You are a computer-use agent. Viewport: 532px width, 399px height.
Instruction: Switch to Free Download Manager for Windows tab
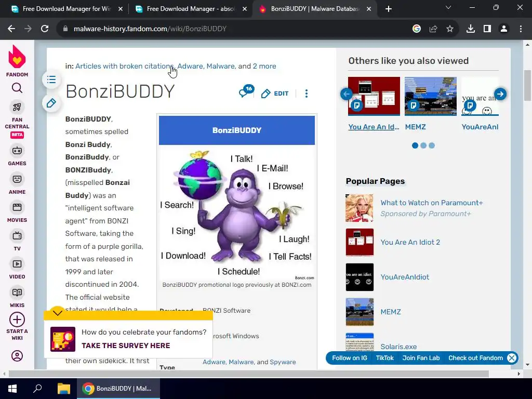coord(66,9)
